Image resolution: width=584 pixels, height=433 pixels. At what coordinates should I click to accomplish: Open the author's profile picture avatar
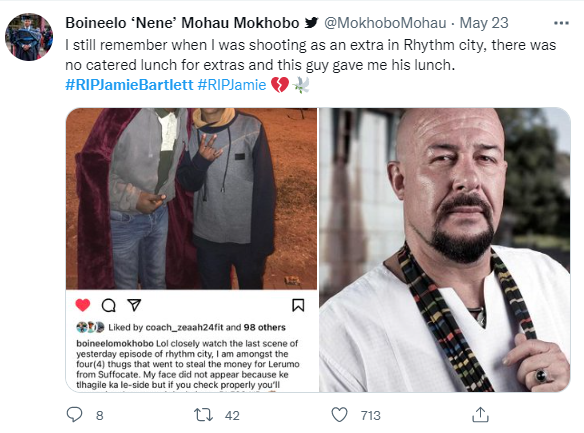click(29, 37)
